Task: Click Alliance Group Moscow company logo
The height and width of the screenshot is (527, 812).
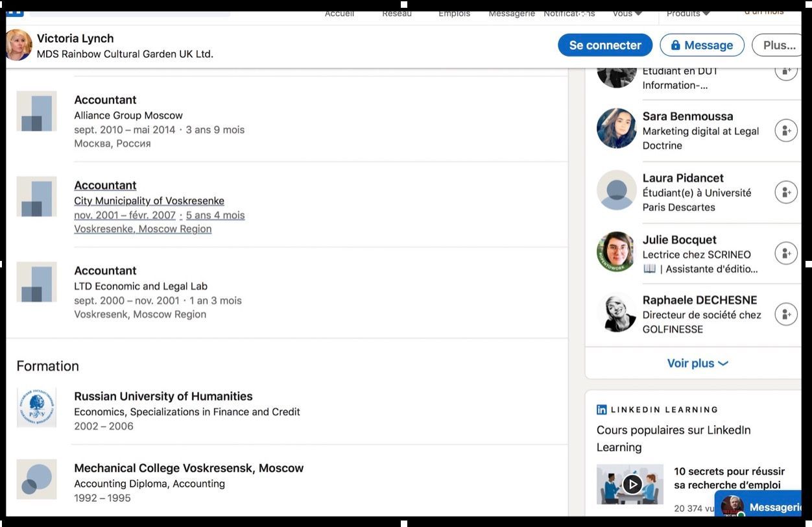Action: [x=36, y=111]
